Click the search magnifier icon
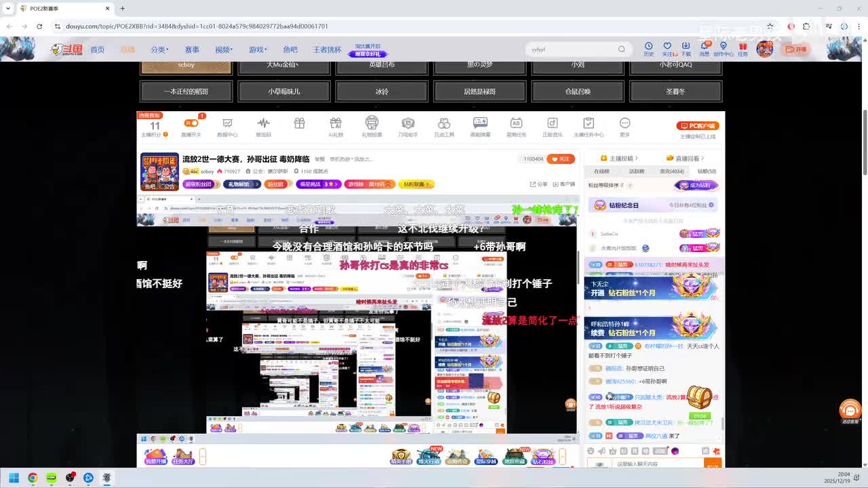 pos(621,49)
